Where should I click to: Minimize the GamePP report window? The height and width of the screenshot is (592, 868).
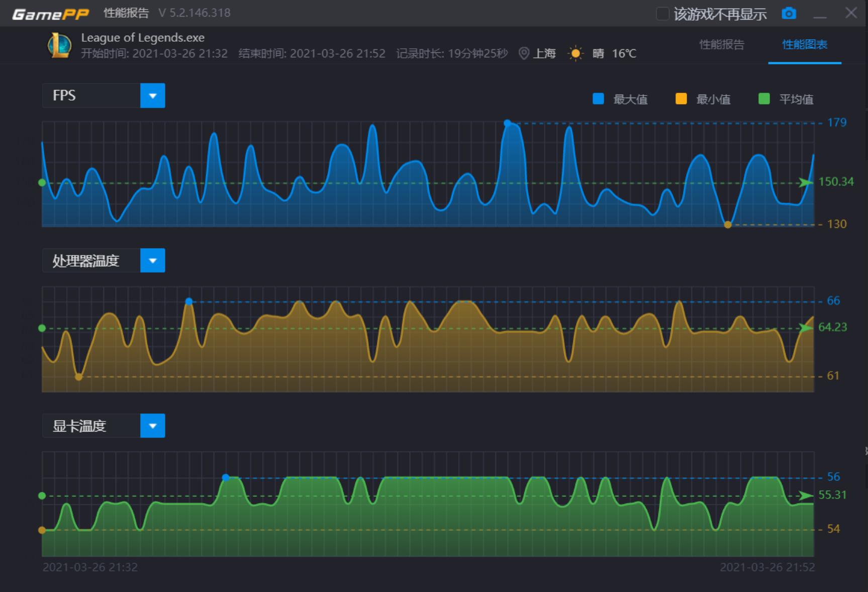point(820,14)
